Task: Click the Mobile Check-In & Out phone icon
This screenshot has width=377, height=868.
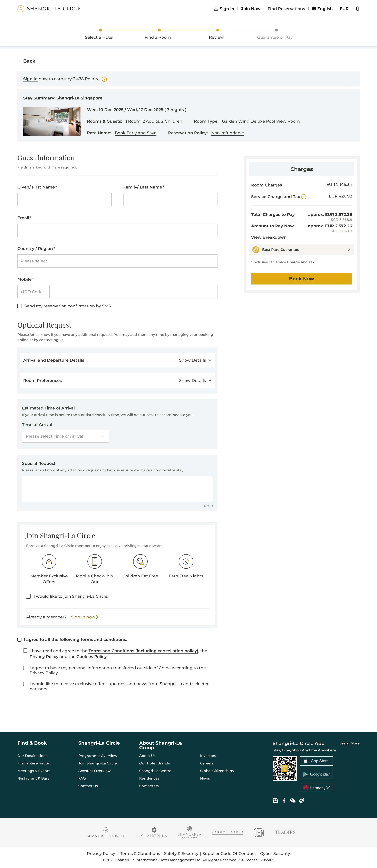Action: (95, 561)
